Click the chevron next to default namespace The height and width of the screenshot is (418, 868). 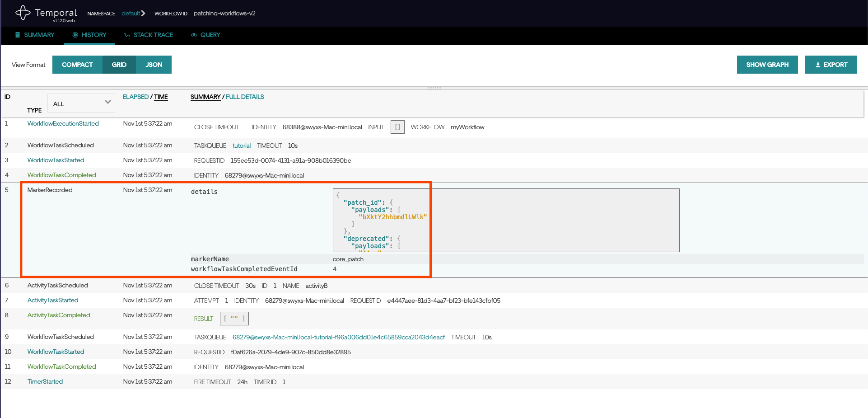coord(143,13)
